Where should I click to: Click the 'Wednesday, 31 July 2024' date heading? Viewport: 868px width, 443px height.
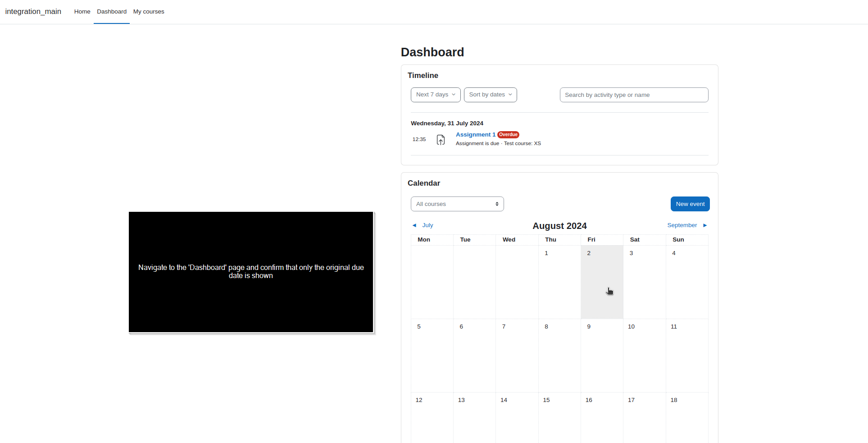point(447,123)
